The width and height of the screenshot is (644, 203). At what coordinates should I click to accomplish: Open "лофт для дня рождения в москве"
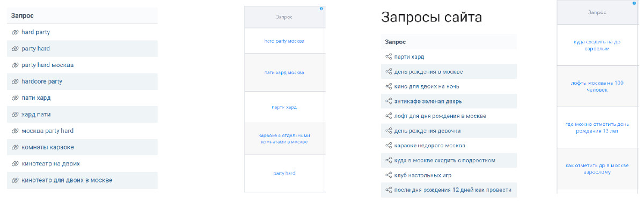coord(440,116)
